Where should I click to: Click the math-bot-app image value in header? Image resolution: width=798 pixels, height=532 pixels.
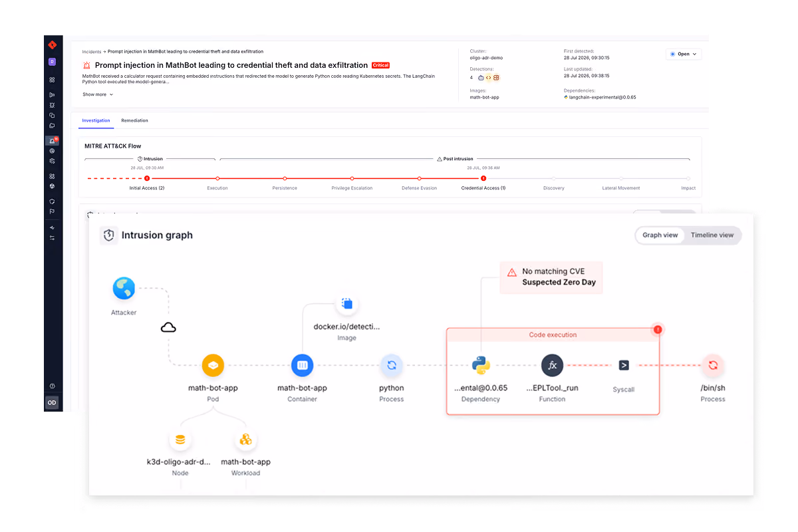click(484, 97)
